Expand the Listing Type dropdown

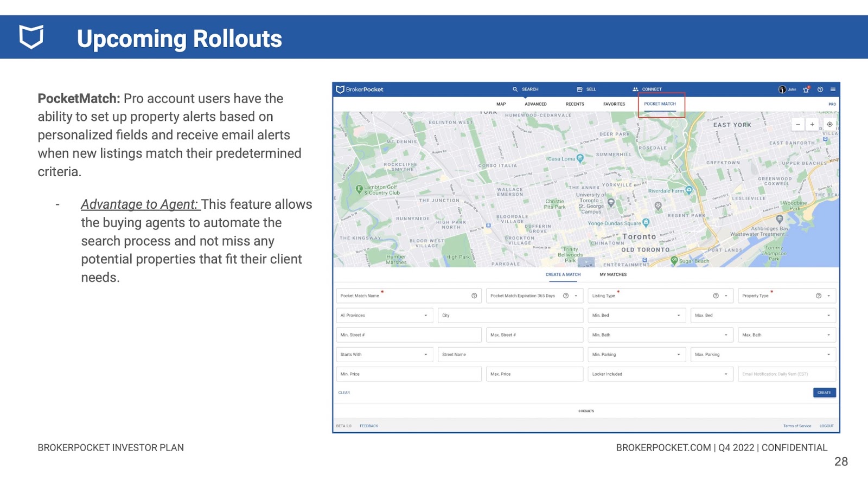(726, 296)
